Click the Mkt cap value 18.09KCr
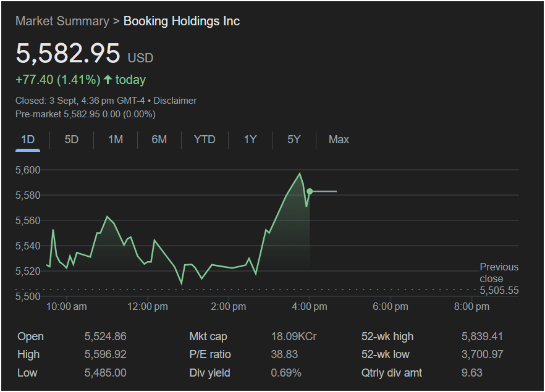Viewport: 545px width, 392px height. (294, 336)
